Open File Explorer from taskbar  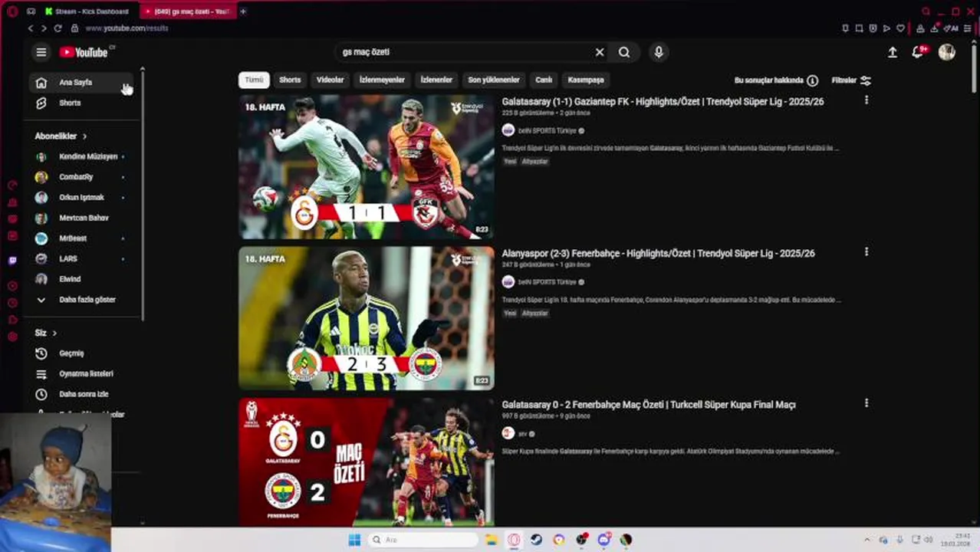pos(492,540)
